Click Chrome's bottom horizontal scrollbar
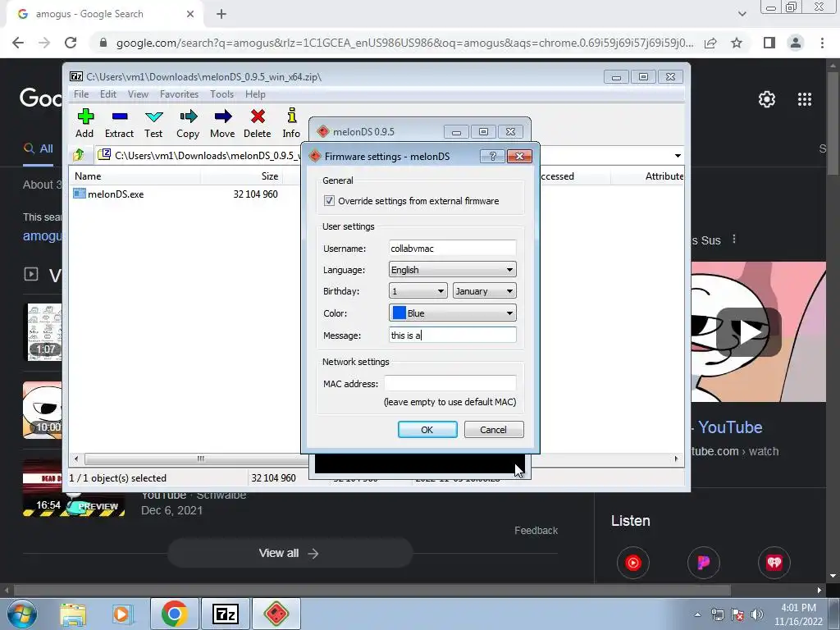 click(372, 590)
